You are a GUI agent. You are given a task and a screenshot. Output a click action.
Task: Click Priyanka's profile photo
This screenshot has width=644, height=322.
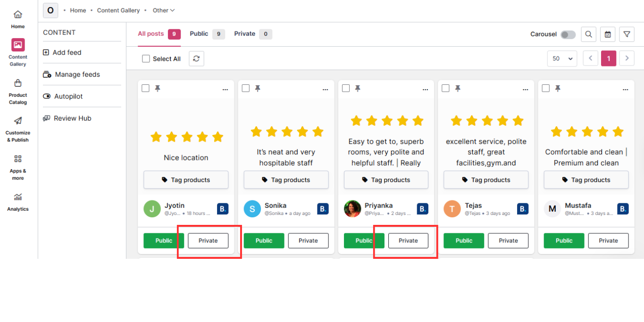click(x=352, y=209)
